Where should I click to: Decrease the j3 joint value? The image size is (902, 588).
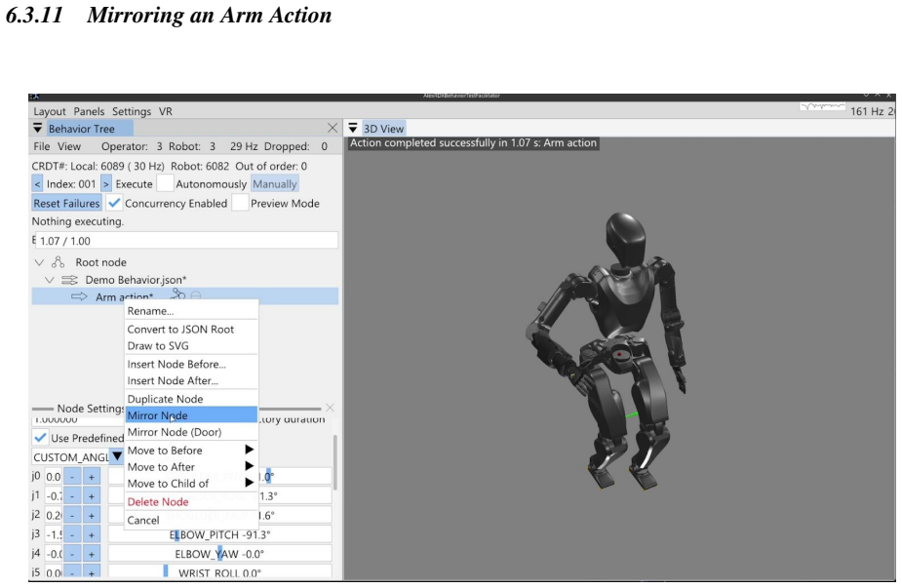(x=72, y=534)
